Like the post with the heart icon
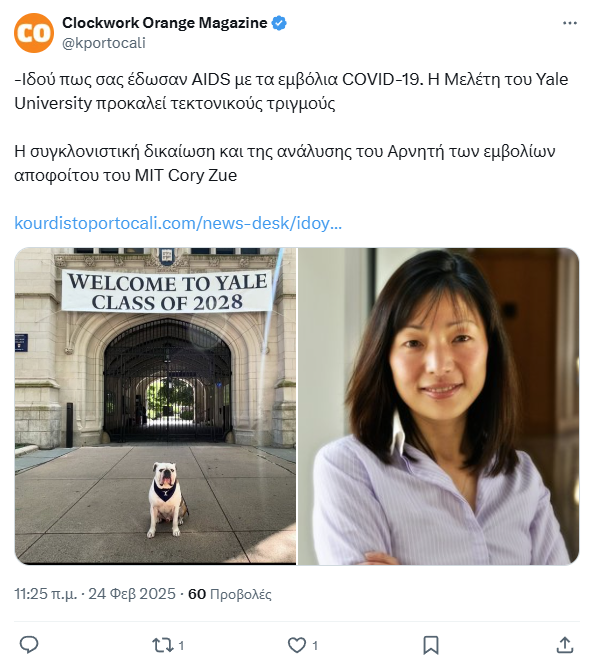 (297, 645)
